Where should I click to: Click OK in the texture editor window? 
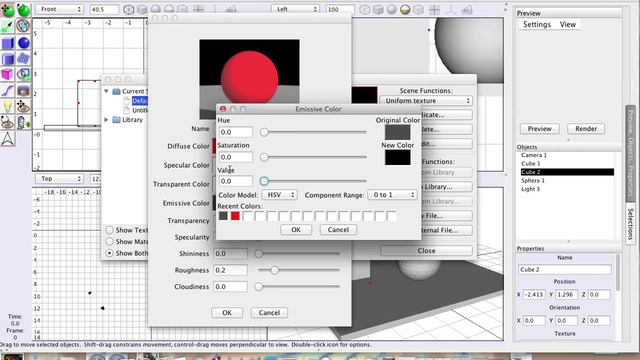[x=227, y=313]
